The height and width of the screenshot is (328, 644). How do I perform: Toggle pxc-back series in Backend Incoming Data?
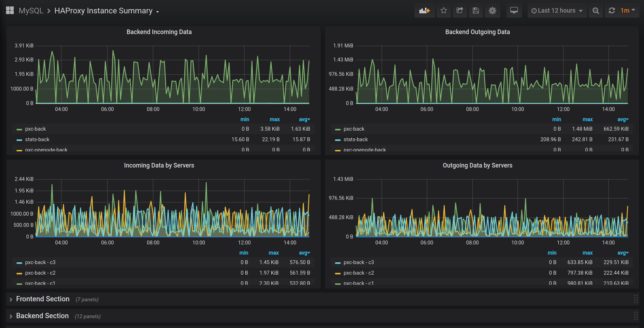[35, 129]
